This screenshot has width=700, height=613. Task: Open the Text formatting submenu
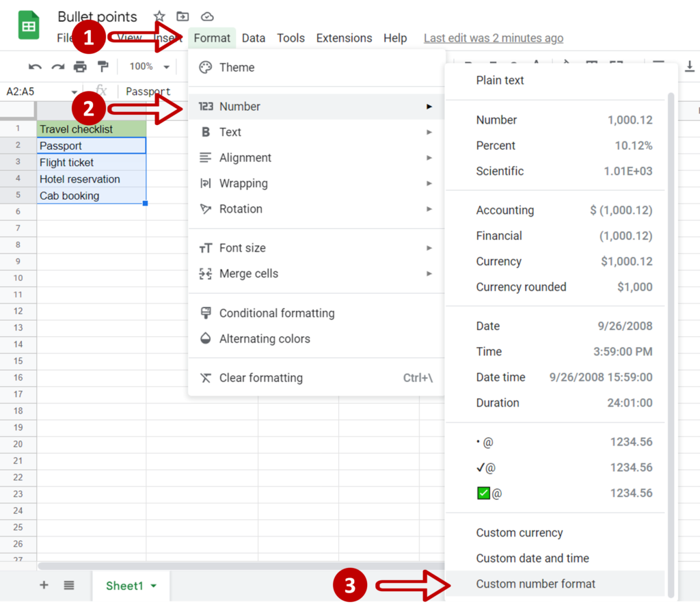tap(317, 132)
